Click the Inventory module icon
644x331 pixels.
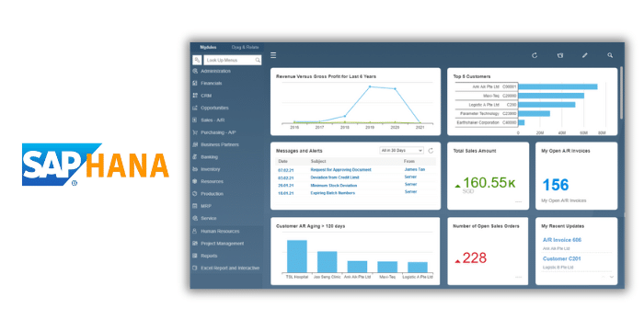click(x=195, y=169)
